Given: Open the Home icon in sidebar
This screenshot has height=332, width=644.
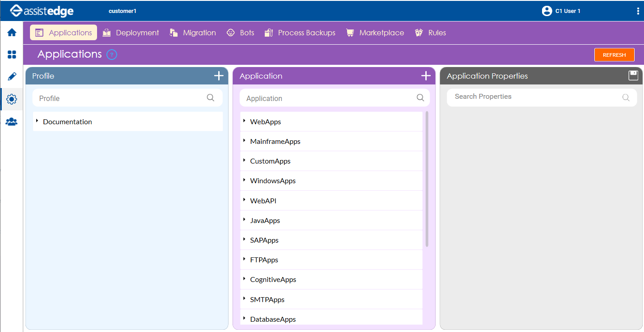Looking at the screenshot, I should point(12,32).
